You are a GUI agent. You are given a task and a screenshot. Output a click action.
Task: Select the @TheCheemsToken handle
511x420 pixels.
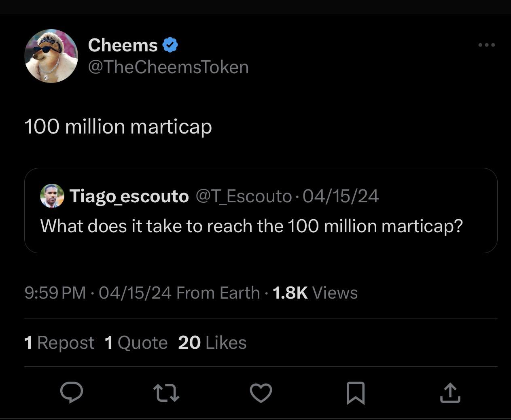(168, 67)
